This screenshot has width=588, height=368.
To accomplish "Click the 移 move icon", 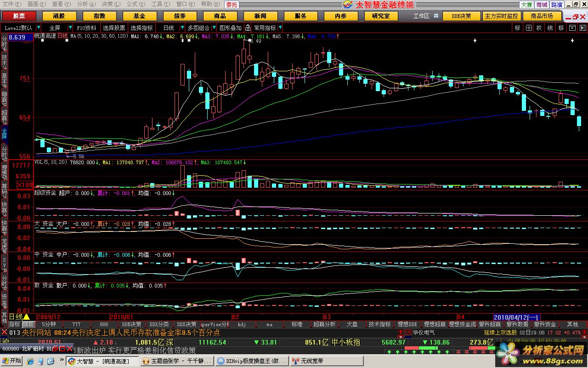I will tap(561, 28).
